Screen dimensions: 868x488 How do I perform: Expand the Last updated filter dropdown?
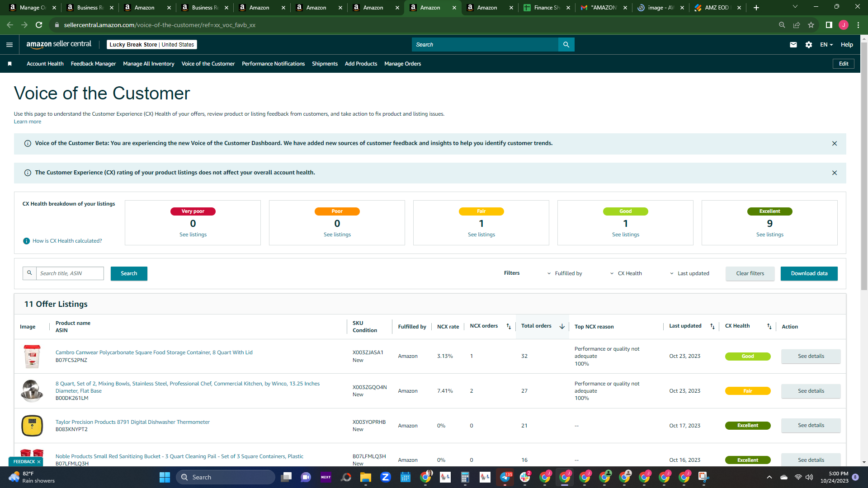point(689,273)
